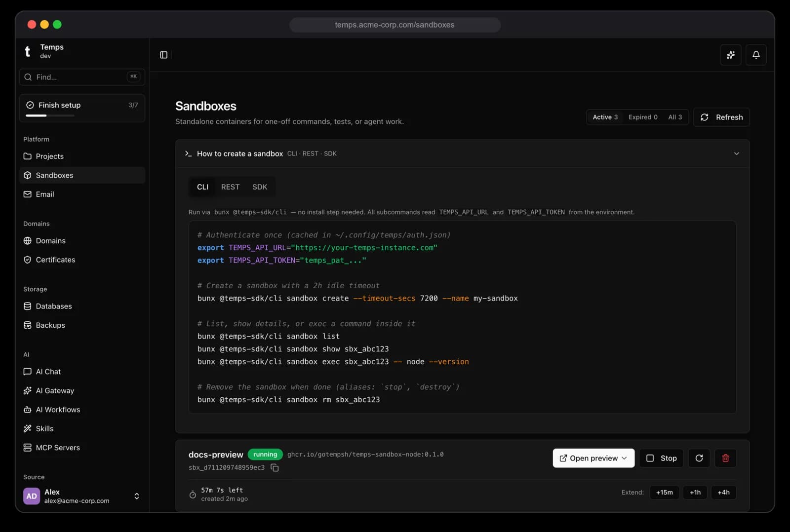This screenshot has width=790, height=532.
Task: Open AI Gateway
Action: tap(82, 390)
